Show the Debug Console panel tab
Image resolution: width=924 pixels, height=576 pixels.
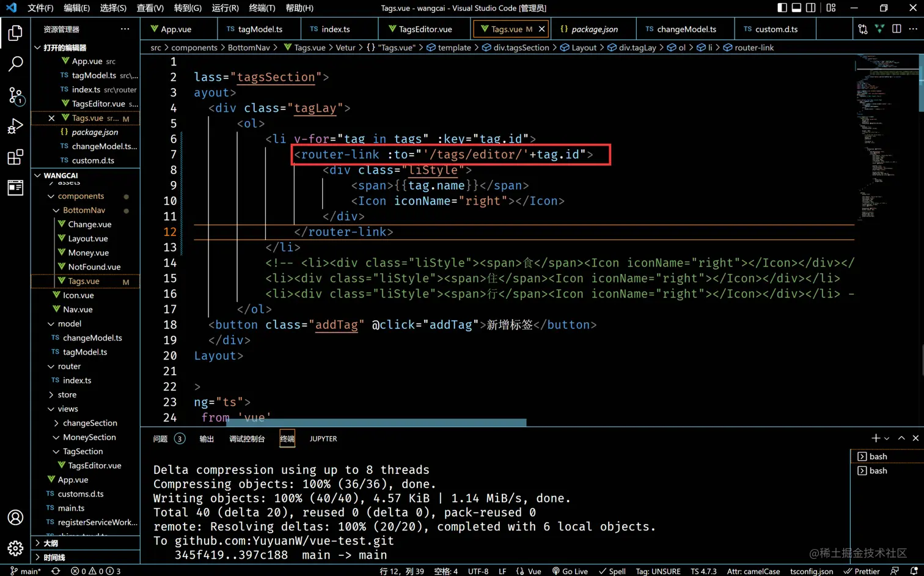[247, 438]
